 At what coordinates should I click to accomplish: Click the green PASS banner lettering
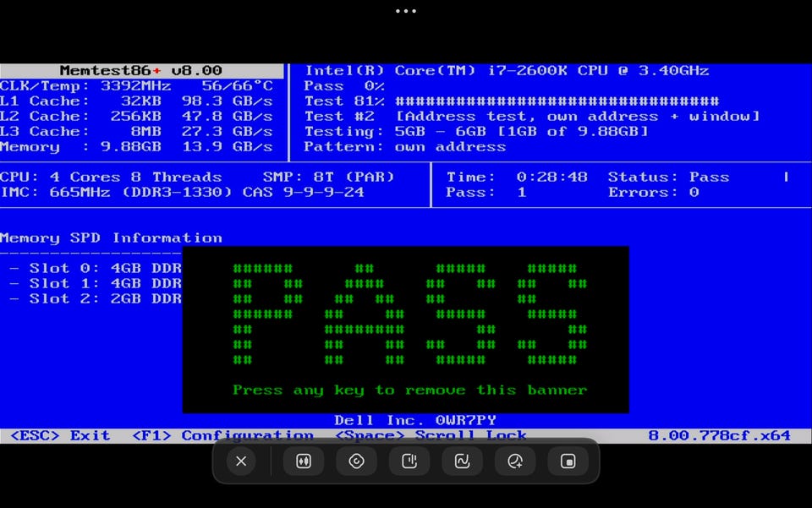click(409, 314)
